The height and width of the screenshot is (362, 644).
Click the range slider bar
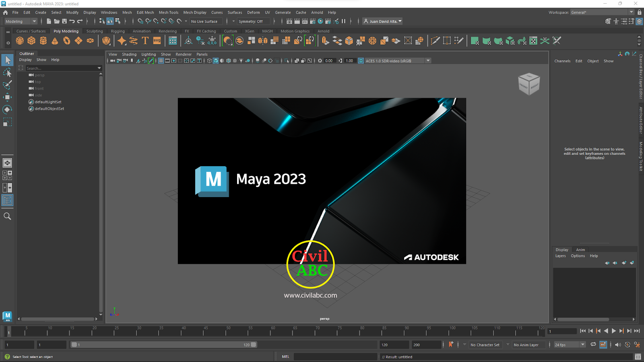164,345
